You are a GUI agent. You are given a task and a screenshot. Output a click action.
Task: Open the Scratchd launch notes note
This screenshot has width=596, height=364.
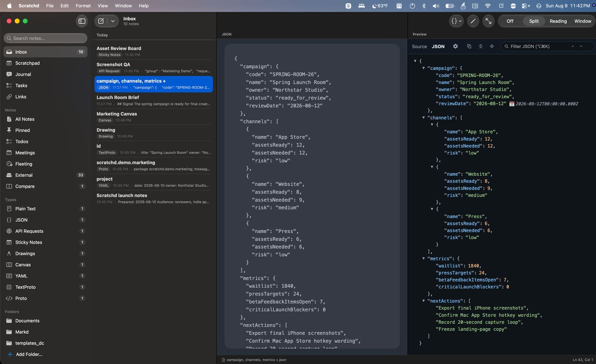(x=153, y=199)
